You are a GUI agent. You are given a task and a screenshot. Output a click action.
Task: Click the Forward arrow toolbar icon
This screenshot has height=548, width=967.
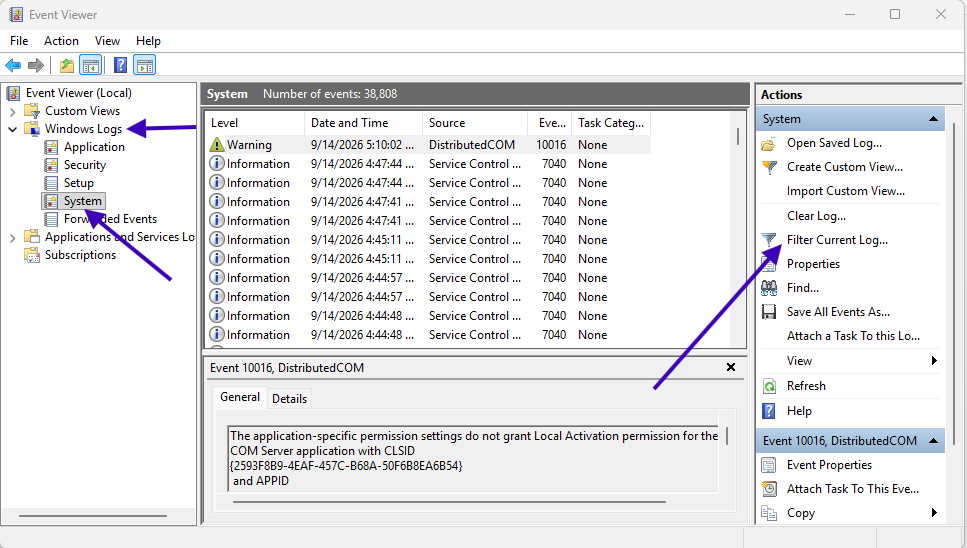[x=36, y=65]
